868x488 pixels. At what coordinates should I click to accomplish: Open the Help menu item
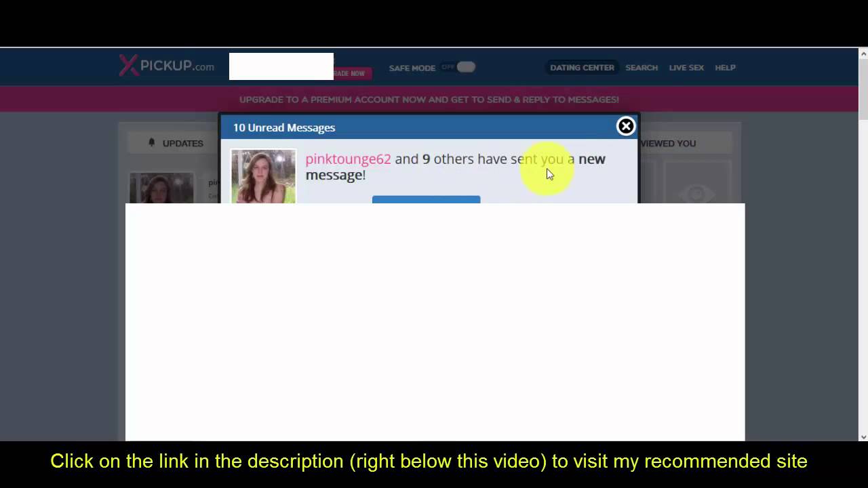pos(725,68)
